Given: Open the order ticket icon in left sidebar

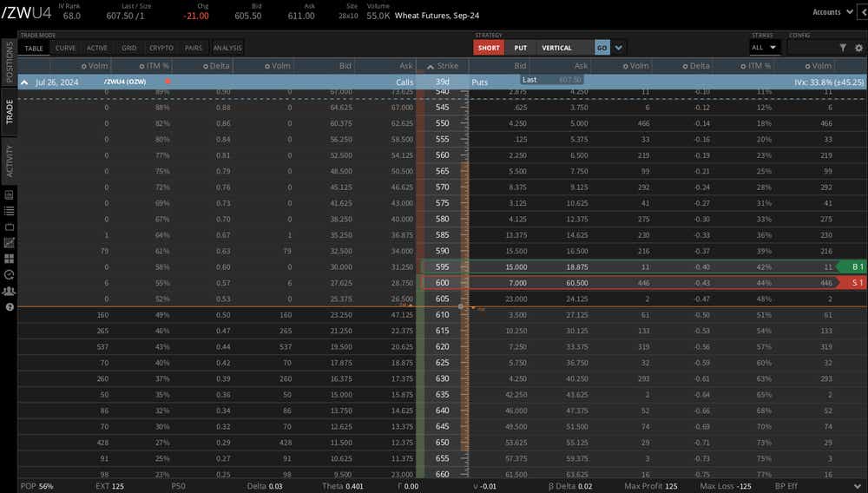Looking at the screenshot, I should [x=9, y=194].
